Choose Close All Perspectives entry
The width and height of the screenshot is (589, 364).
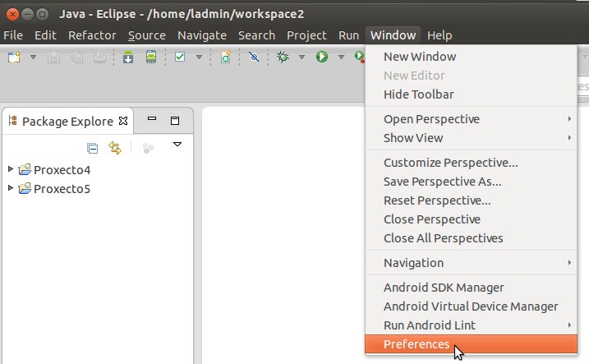(471, 237)
